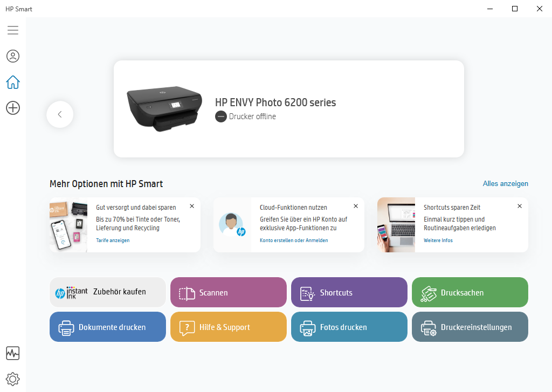Select the HP ENVY Photo printer image
This screenshot has height=392, width=552.
click(x=164, y=108)
